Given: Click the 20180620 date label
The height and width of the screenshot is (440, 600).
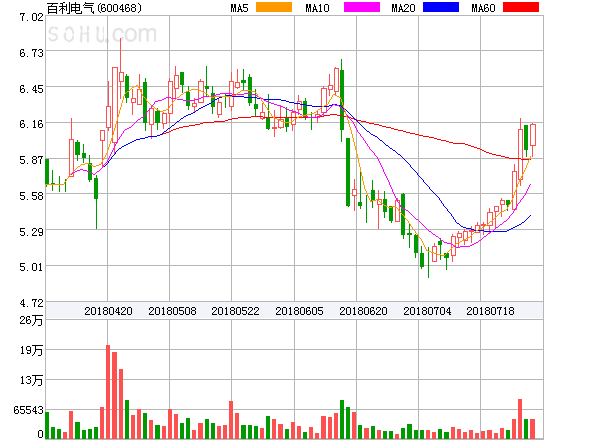Looking at the screenshot, I should point(363,311).
